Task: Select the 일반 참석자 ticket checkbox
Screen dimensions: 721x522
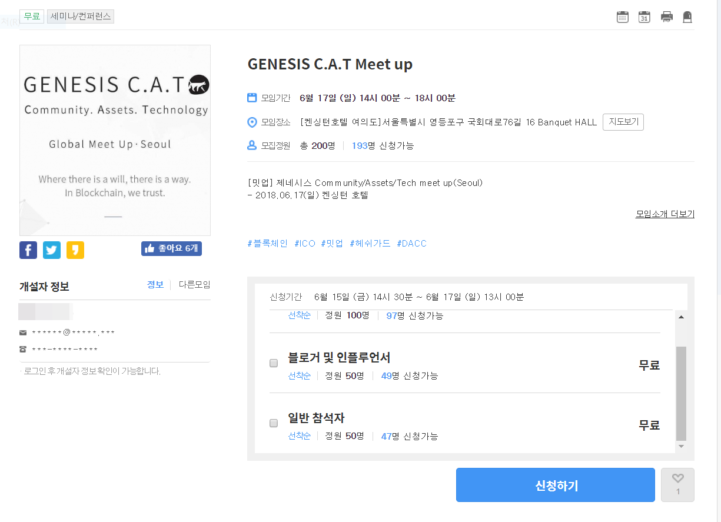Action: 273,423
